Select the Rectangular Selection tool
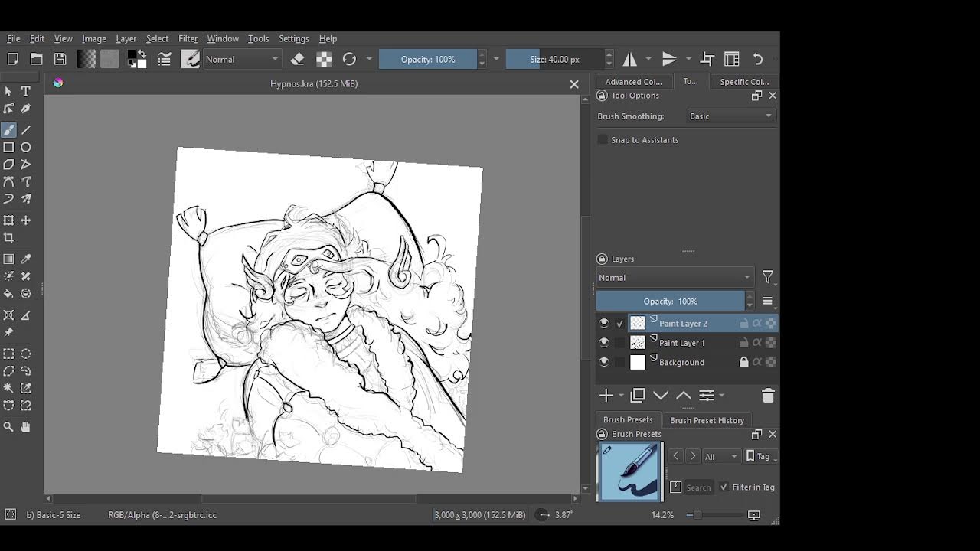Screen dimensions: 980x551 (x=8, y=354)
